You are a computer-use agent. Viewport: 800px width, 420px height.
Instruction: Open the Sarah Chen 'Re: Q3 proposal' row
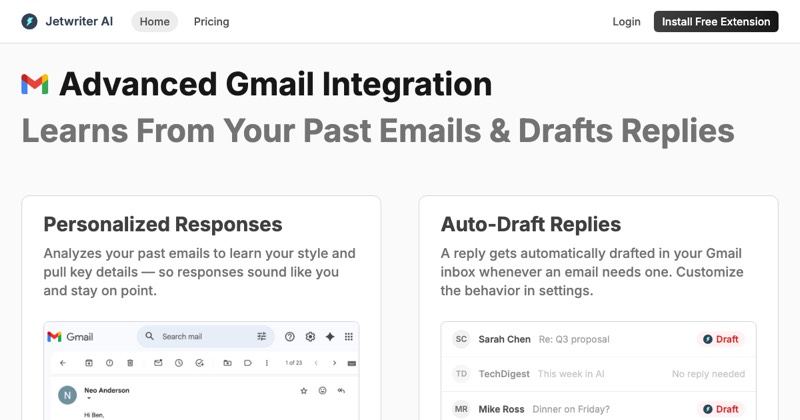pos(598,339)
